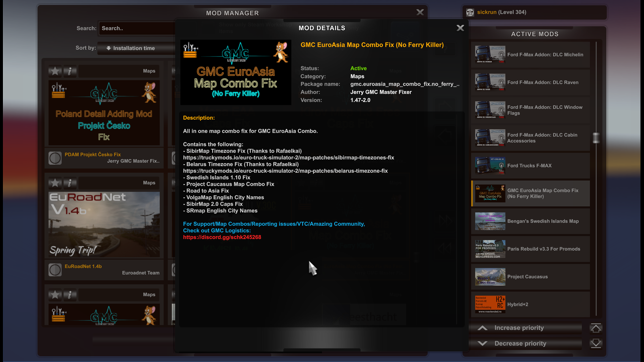The width and height of the screenshot is (644, 362).
Task: Click Hybrid+2 mod thumbnail
Action: click(x=490, y=305)
